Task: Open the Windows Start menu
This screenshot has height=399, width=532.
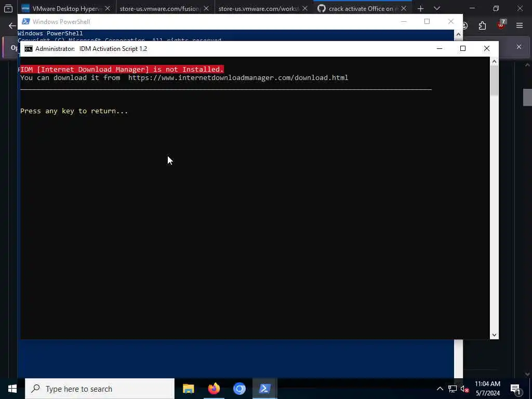Action: coord(12,389)
